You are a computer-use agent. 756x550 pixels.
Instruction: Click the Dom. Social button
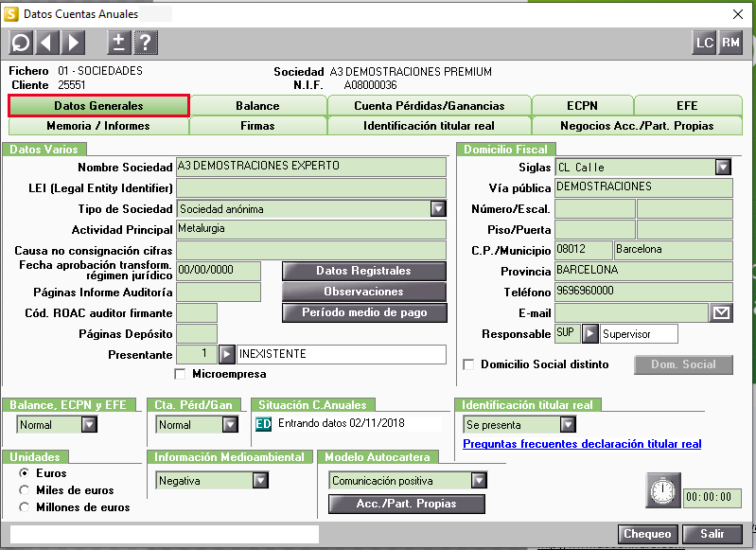coord(684,364)
